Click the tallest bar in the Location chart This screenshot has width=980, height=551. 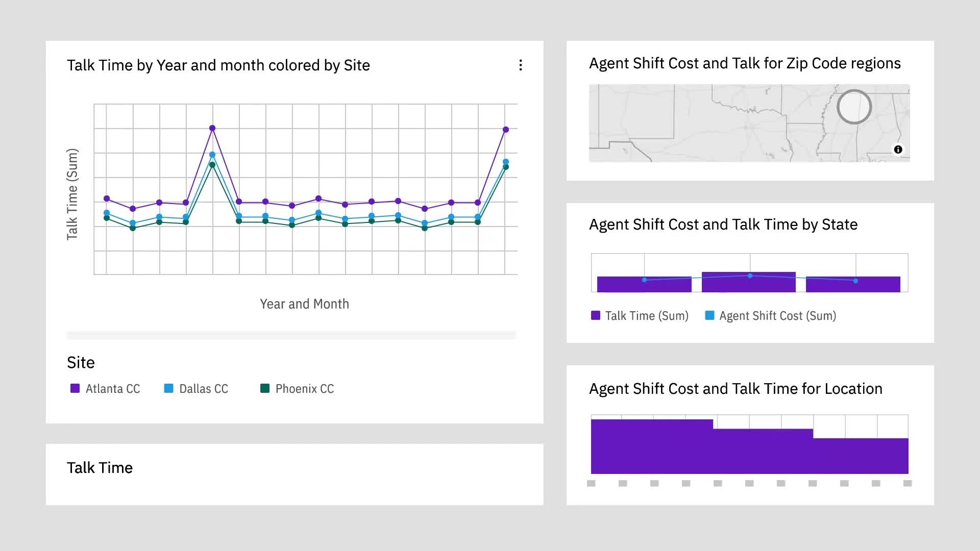click(652, 446)
